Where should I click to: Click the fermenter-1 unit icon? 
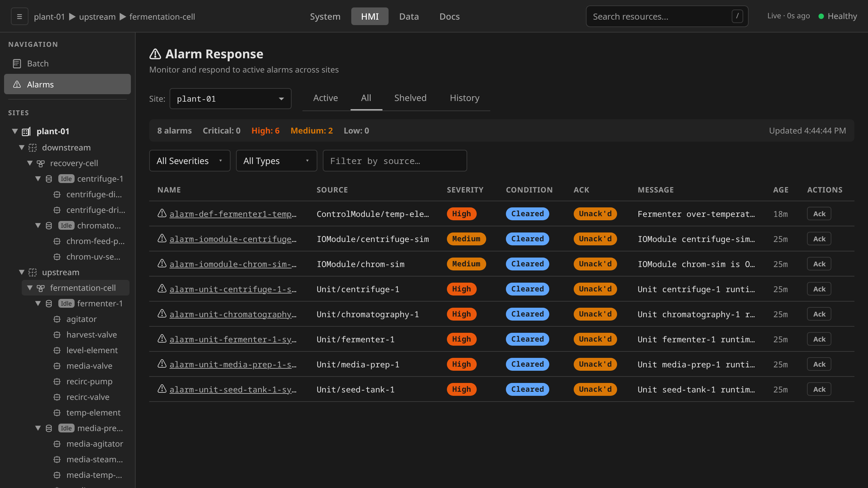point(49,303)
